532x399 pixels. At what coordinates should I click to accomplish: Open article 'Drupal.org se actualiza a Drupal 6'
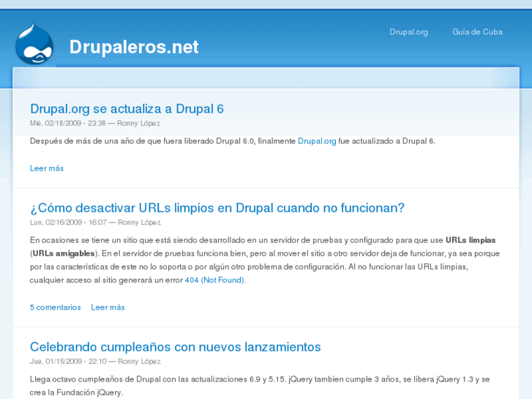[x=127, y=108]
